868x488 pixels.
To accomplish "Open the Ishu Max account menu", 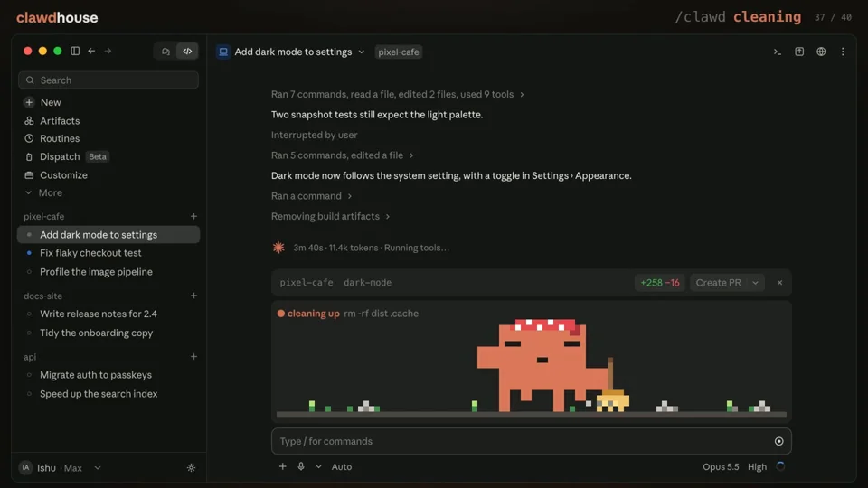I will (x=60, y=468).
